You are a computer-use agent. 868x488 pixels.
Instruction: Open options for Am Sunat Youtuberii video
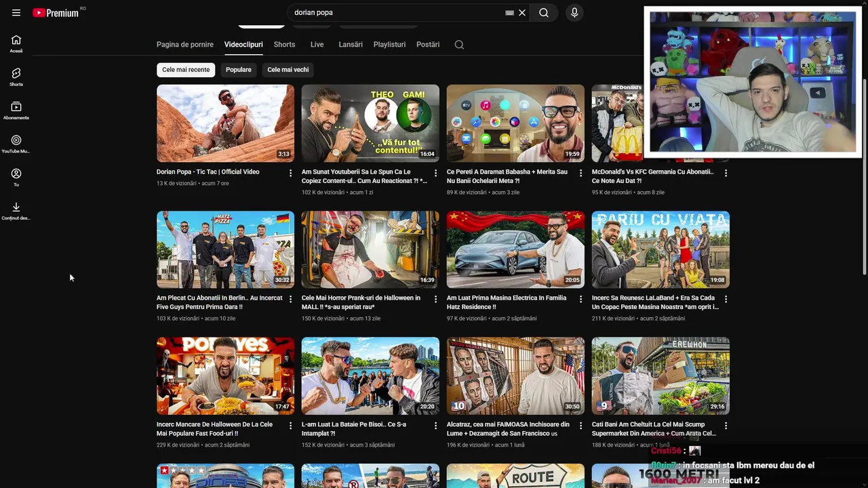(x=435, y=174)
